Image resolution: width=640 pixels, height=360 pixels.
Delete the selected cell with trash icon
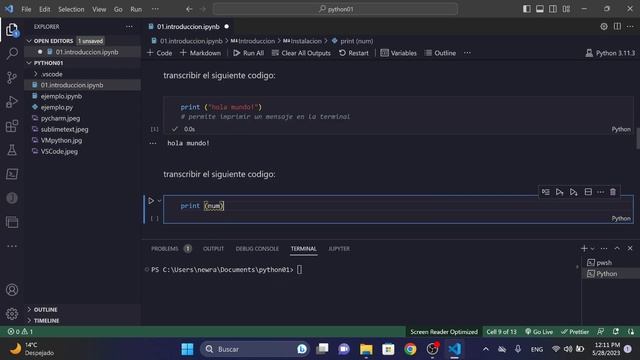[x=613, y=192]
